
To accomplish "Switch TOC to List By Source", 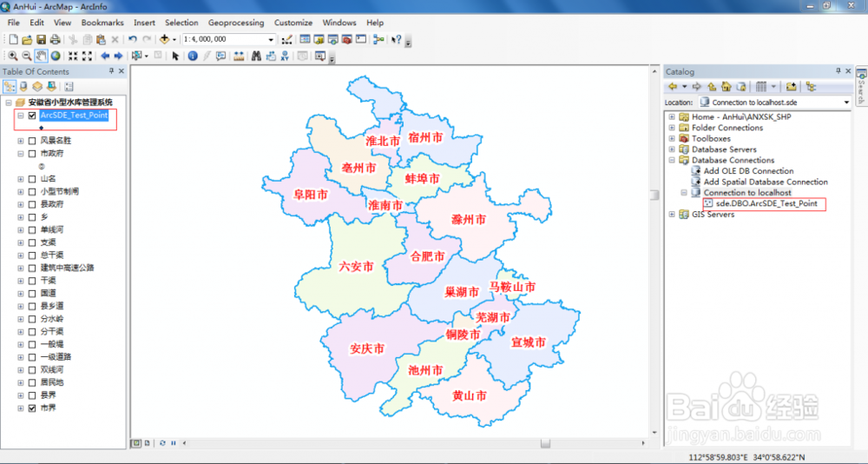I will coord(23,87).
